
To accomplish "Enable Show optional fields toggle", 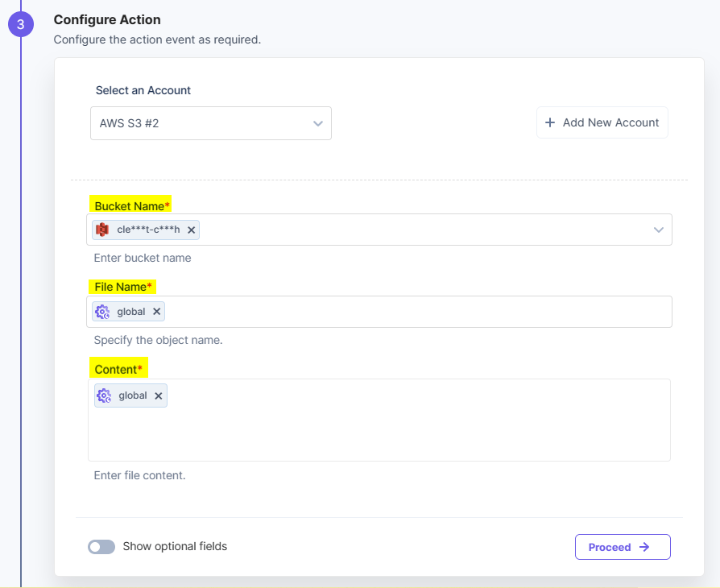I will [101, 547].
